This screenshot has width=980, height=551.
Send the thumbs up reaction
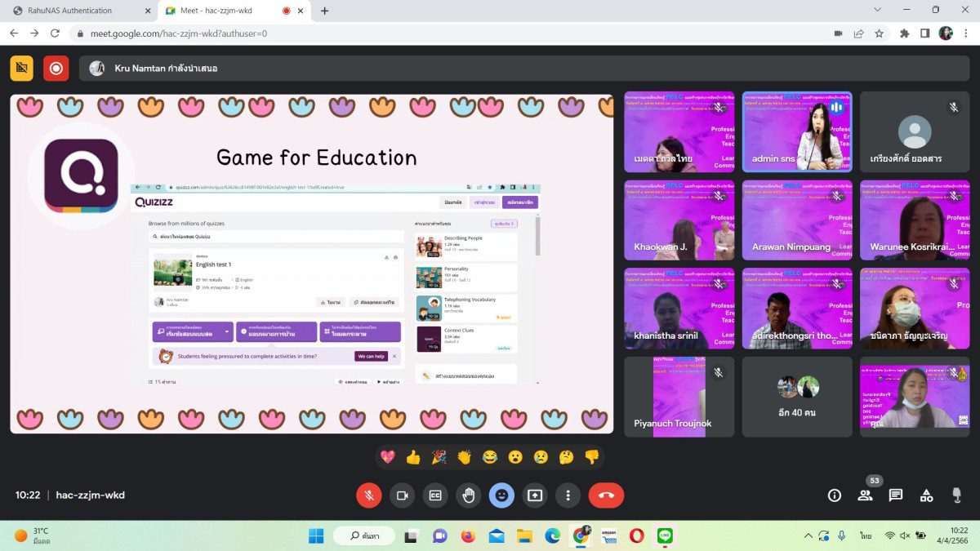click(413, 457)
